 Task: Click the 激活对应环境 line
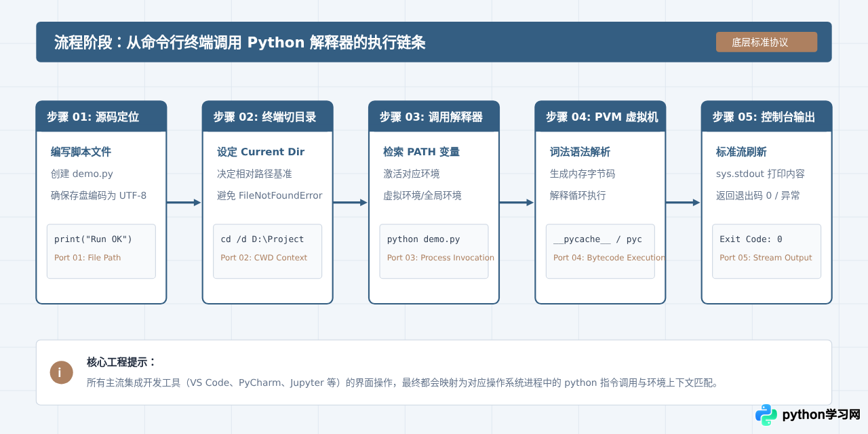tap(411, 174)
